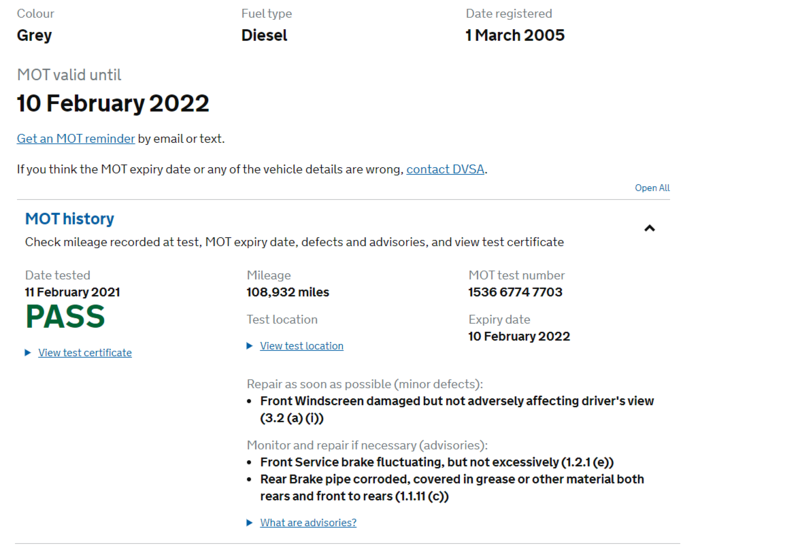Expand 'What are advisories?' explanation
800x550 pixels.
coord(308,523)
